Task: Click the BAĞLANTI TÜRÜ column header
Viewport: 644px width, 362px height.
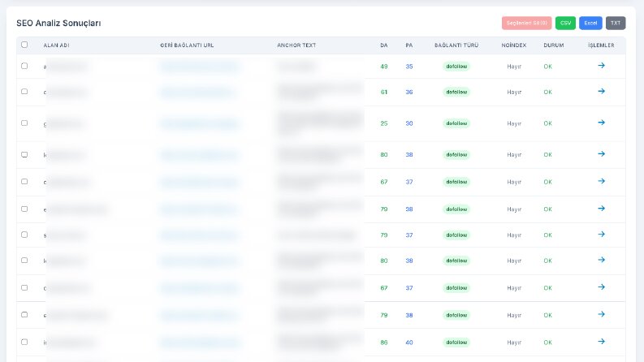Action: (456, 45)
